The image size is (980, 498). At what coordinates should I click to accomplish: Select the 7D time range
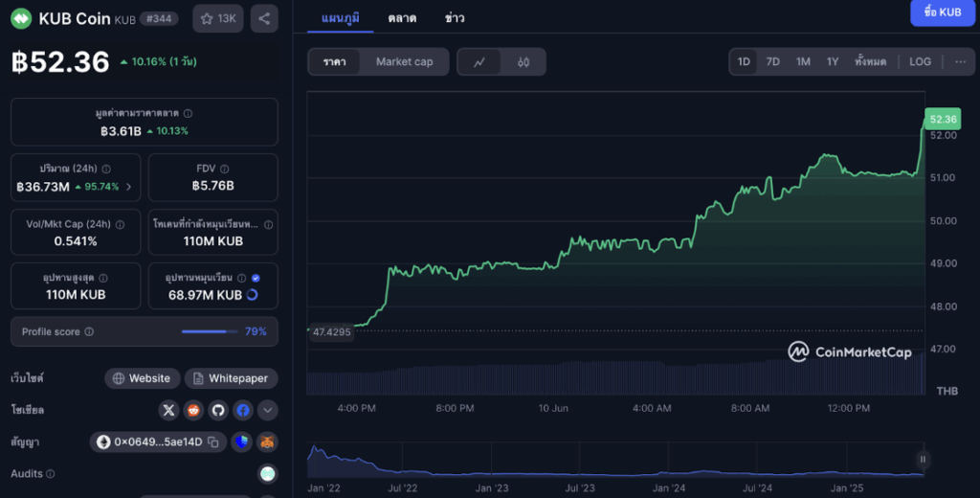pyautogui.click(x=773, y=62)
